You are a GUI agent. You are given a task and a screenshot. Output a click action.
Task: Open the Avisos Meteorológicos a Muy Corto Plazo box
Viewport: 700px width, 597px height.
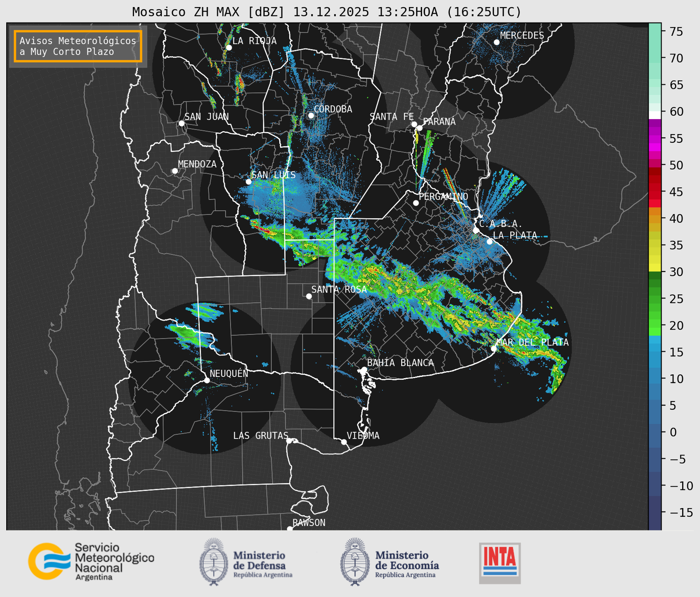[78, 46]
